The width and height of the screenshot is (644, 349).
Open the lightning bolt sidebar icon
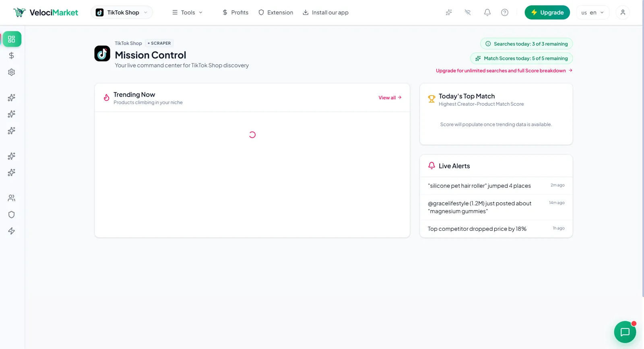click(12, 231)
